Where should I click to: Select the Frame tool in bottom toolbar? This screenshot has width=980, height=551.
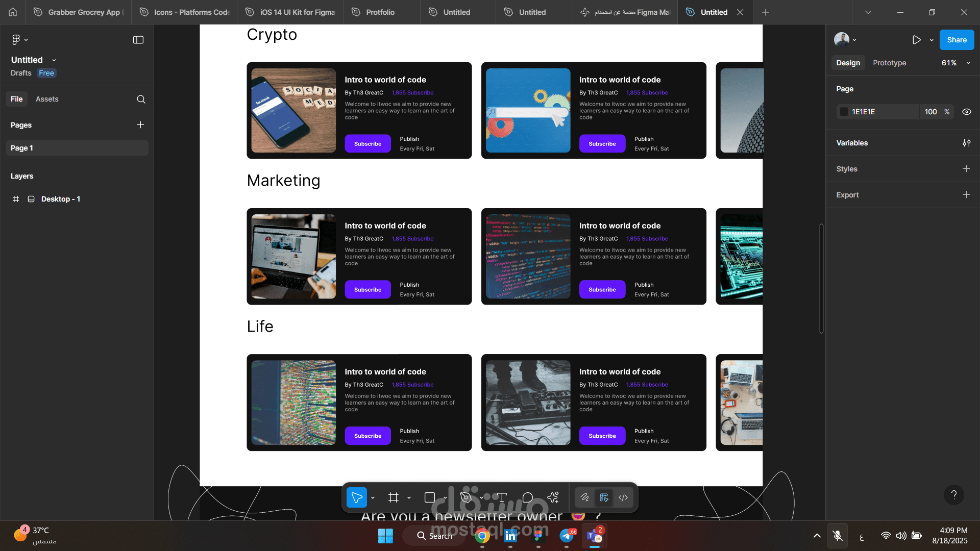click(x=393, y=497)
